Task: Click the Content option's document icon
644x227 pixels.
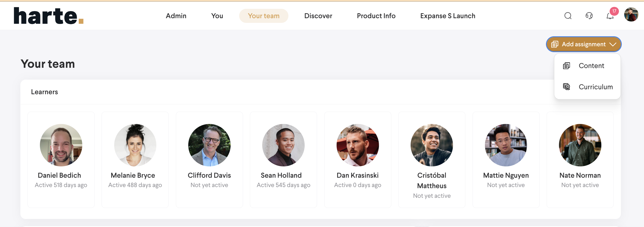Action: point(566,66)
